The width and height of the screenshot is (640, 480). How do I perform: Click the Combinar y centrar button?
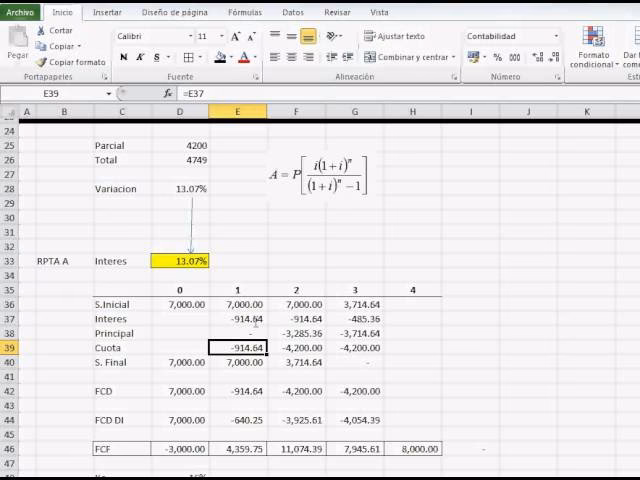[x=410, y=57]
